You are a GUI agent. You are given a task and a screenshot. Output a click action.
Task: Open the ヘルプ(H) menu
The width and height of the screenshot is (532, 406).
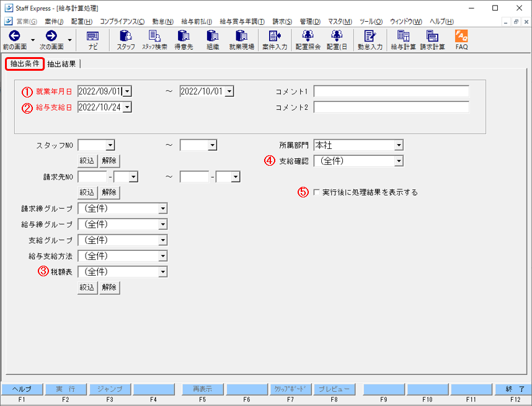[441, 21]
